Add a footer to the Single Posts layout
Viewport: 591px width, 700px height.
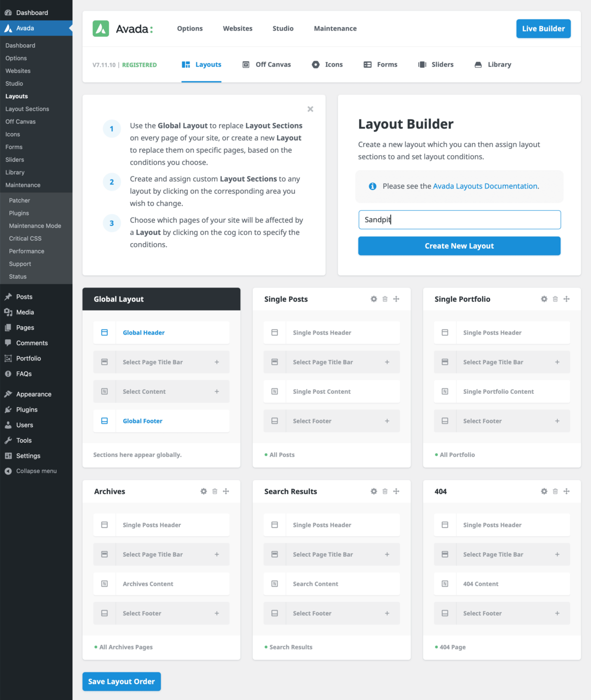386,421
